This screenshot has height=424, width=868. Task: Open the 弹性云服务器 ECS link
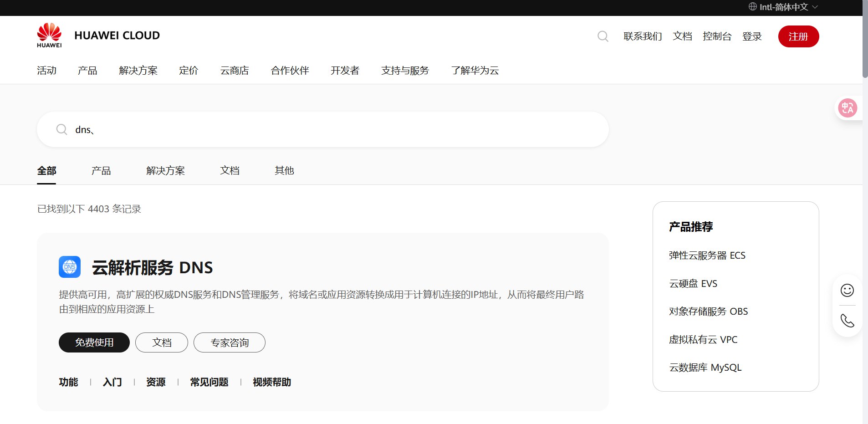click(x=707, y=255)
